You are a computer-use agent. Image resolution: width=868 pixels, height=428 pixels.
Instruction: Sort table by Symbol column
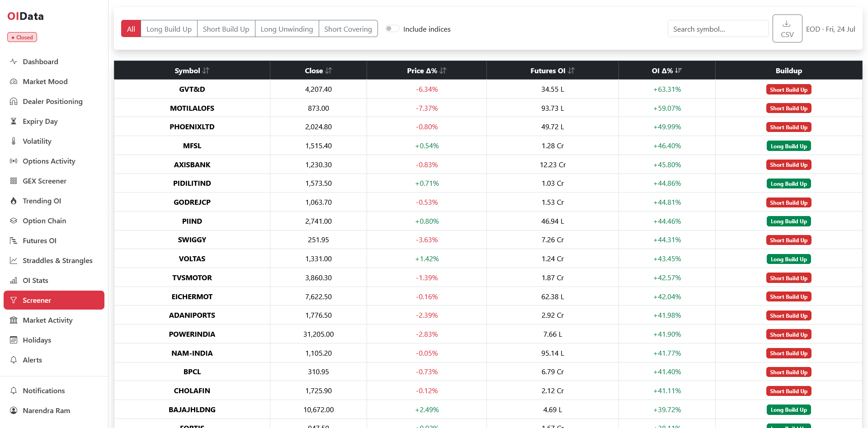point(192,71)
